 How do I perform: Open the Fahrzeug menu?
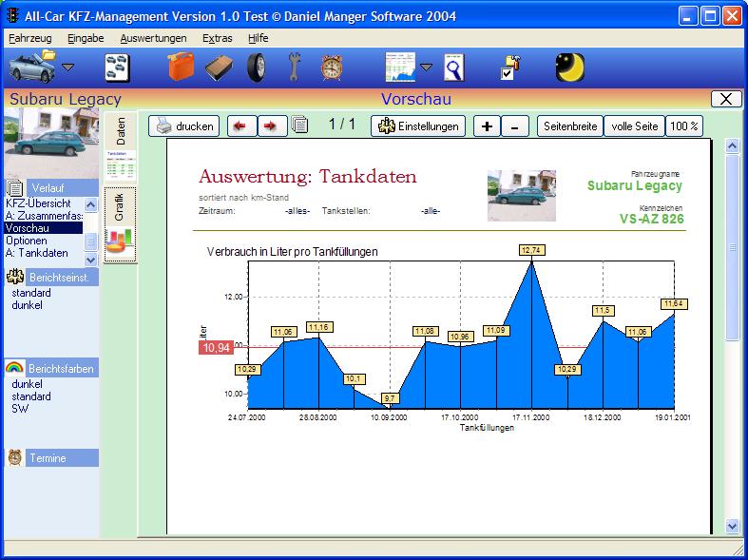coord(30,38)
